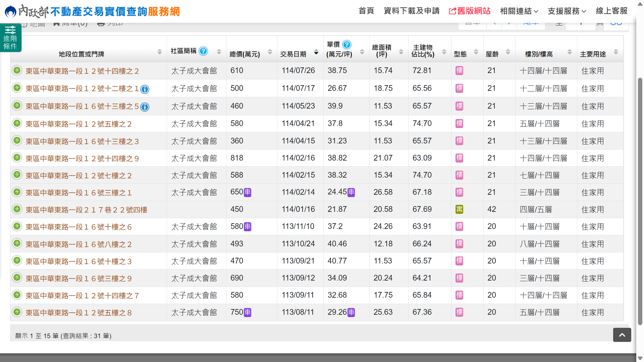Click 車 parking badge beside total price 650
The image size is (644, 362).
coord(248,192)
